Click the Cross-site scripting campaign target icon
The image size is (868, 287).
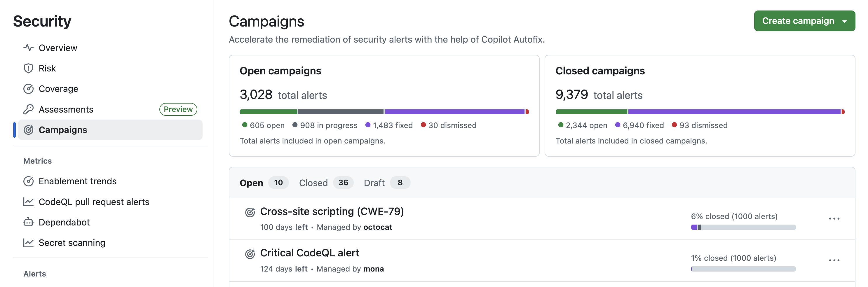(x=250, y=212)
